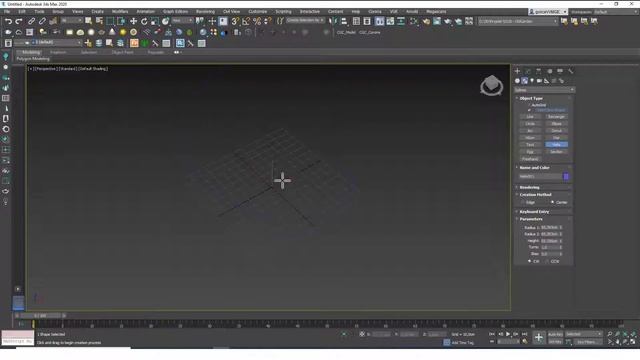Click the highlighted Helix shape button

556,144
